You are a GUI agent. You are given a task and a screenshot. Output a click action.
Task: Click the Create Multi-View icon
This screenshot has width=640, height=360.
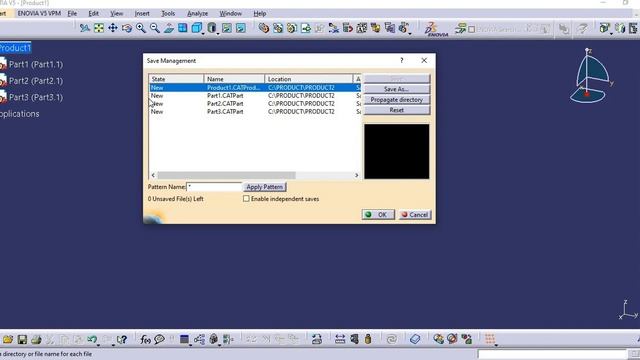(x=182, y=28)
